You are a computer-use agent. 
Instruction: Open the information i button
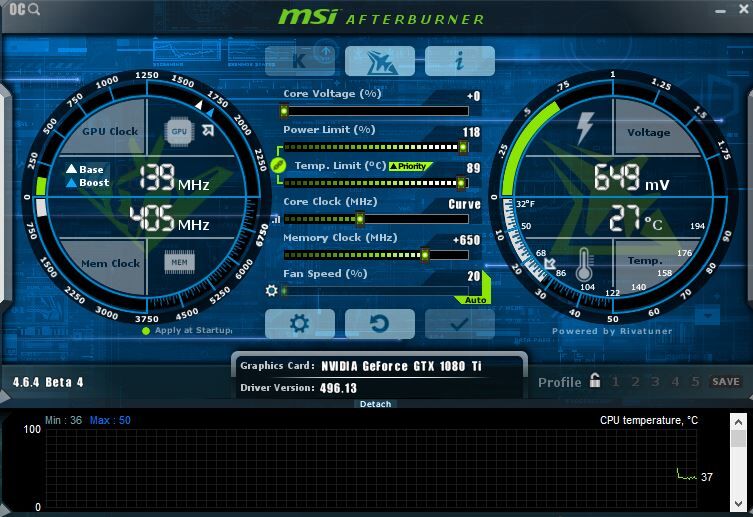[460, 61]
